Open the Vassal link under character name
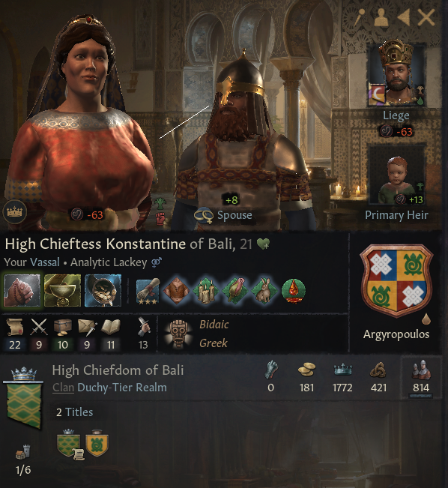 [45, 262]
